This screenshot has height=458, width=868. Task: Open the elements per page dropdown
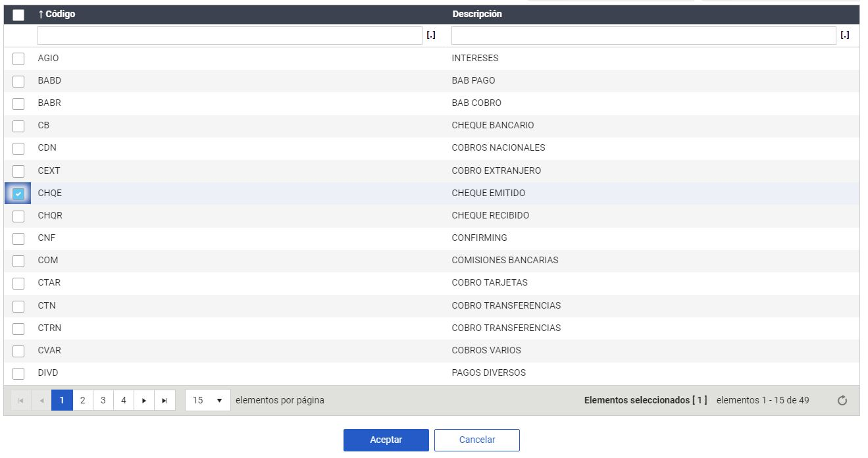(208, 400)
